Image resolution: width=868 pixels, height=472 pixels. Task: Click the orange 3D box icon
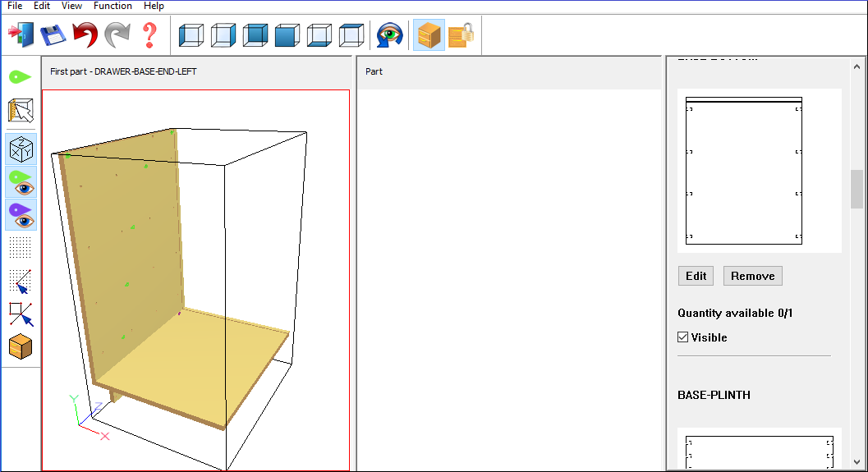click(x=21, y=347)
